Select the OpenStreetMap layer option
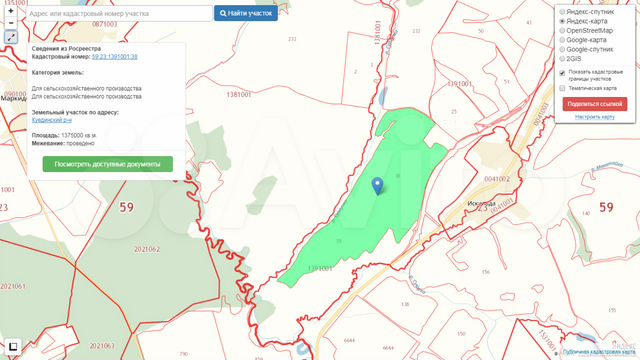 click(562, 31)
